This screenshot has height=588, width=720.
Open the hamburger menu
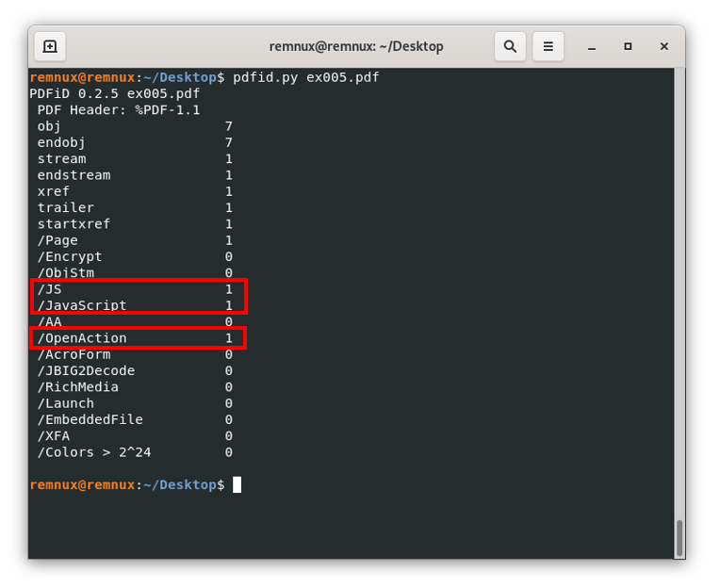[x=548, y=46]
